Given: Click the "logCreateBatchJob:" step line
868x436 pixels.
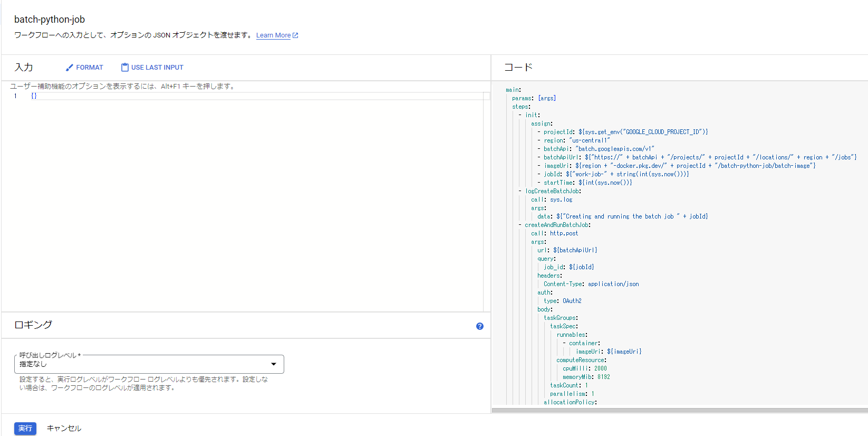Looking at the screenshot, I should 553,191.
